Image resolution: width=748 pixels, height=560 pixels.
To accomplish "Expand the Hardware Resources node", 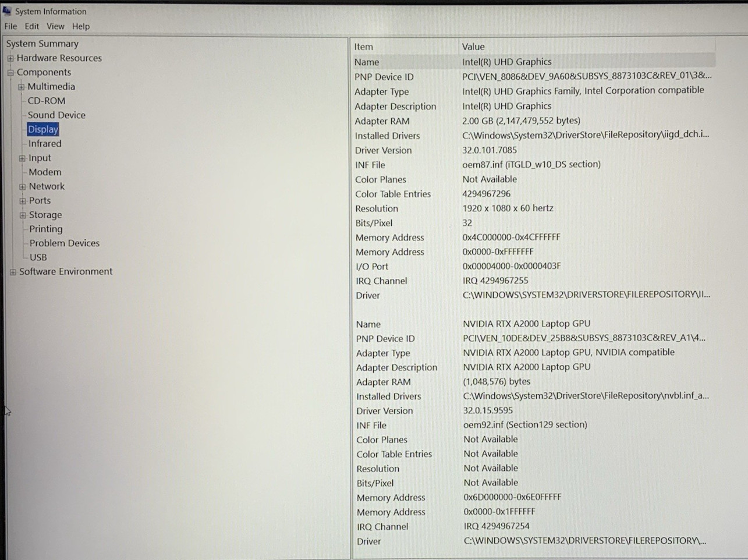I will click(x=10, y=58).
